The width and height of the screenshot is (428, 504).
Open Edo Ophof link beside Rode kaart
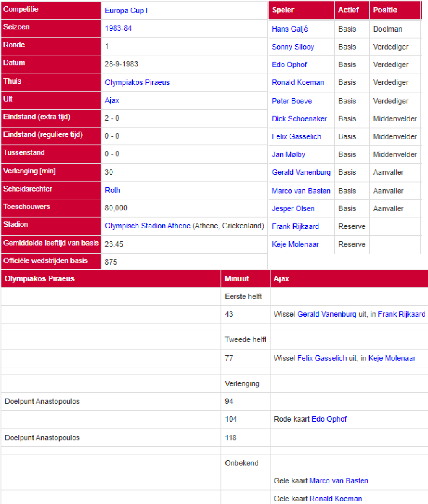(x=329, y=419)
